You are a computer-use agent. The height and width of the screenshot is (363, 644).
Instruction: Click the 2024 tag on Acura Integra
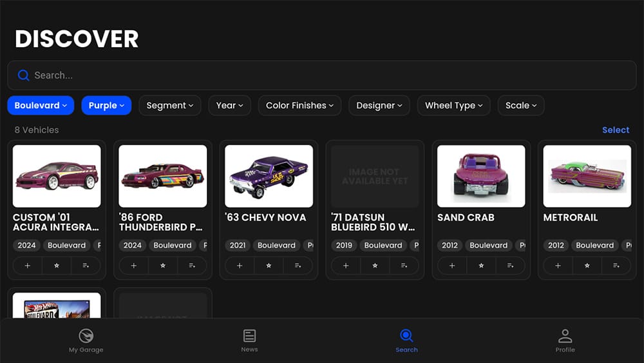coord(26,246)
